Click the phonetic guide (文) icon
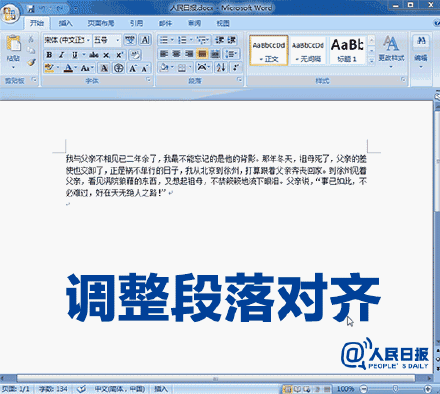 [x=130, y=40]
